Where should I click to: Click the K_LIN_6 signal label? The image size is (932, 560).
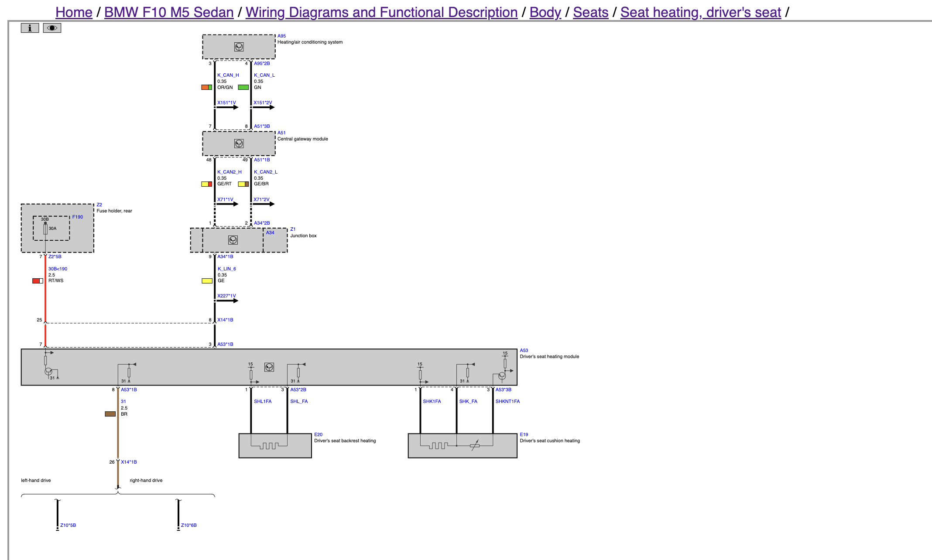tap(226, 269)
